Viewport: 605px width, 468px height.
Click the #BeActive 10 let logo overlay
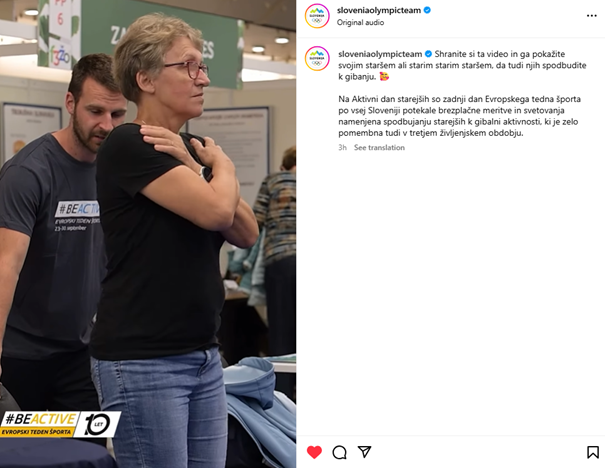pyautogui.click(x=61, y=424)
